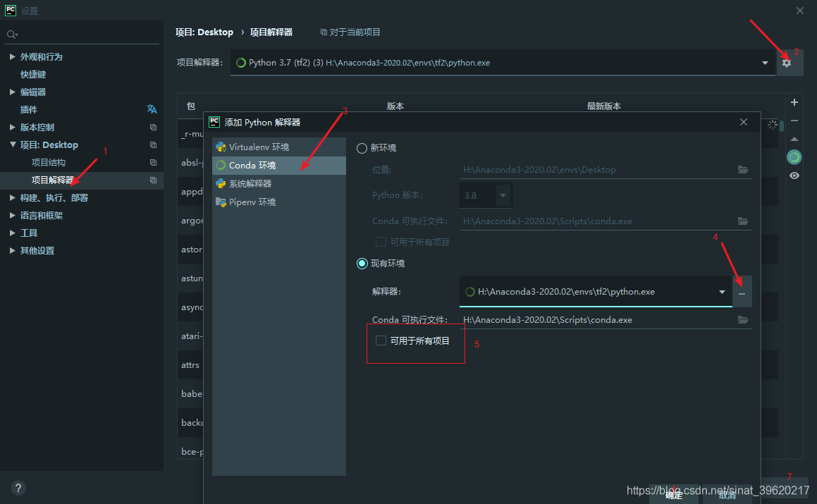Browse for Conda executable in existing environment
This screenshot has width=817, height=504.
(743, 319)
